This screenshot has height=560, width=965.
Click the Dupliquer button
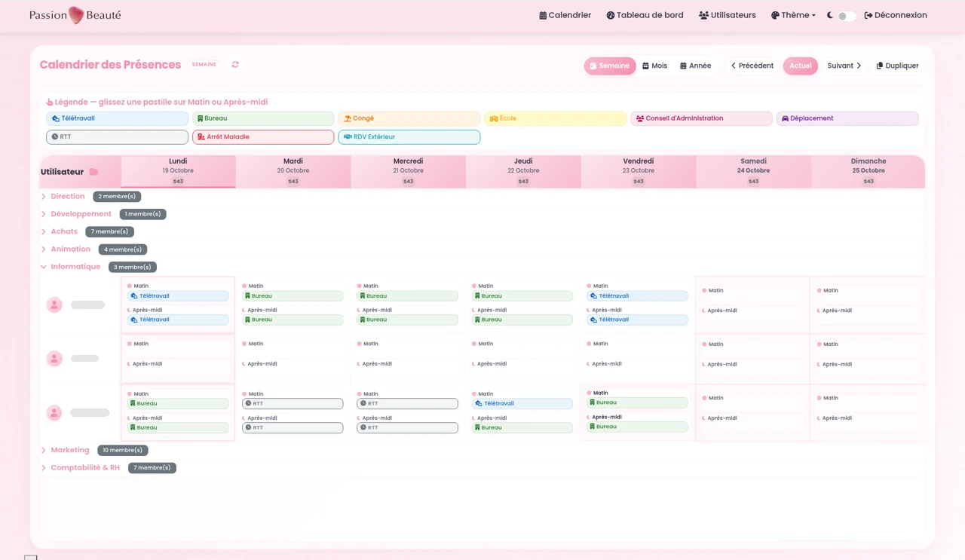click(897, 66)
